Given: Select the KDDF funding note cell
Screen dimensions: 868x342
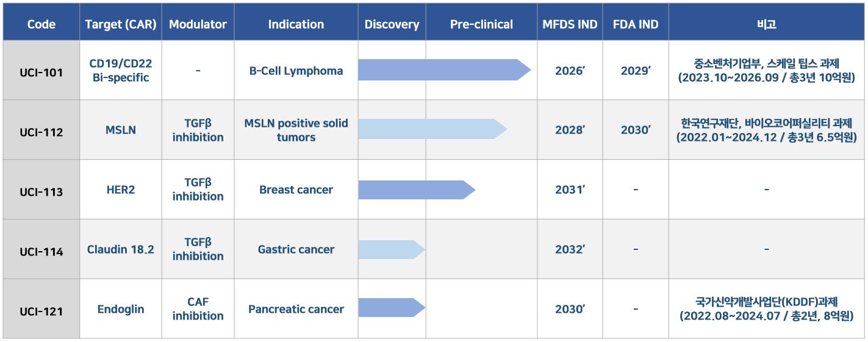Looking at the screenshot, I should pos(766,309).
